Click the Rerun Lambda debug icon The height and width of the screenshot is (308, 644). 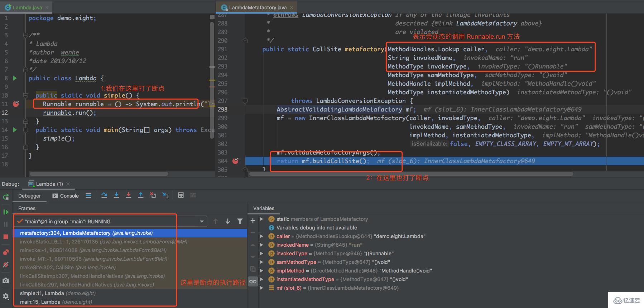click(x=6, y=196)
